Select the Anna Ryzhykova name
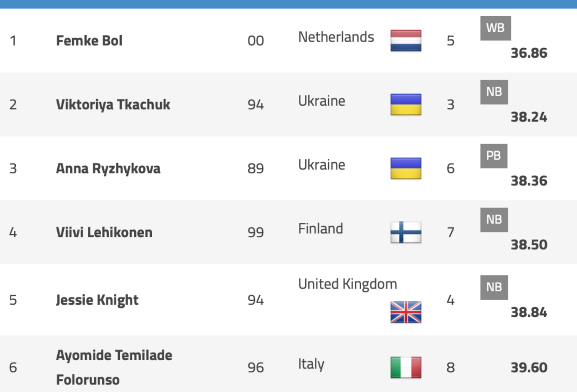Image resolution: width=577 pixels, height=392 pixels. tap(108, 169)
